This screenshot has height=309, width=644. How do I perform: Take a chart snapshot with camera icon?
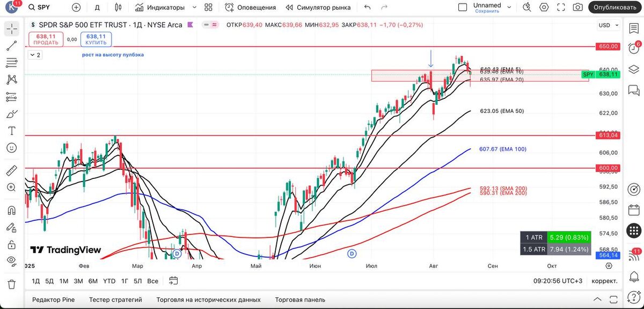click(x=577, y=8)
